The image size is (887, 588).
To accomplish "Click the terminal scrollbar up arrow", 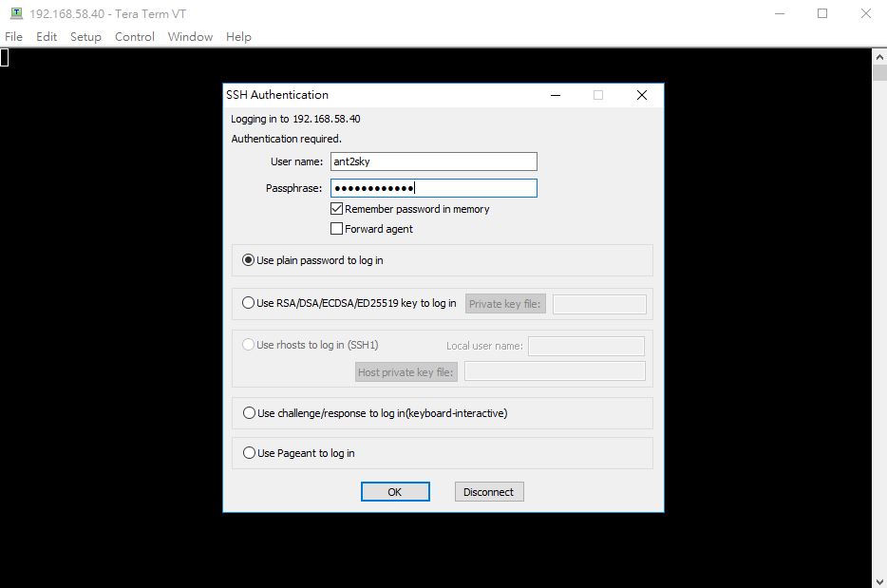I will (x=879, y=57).
